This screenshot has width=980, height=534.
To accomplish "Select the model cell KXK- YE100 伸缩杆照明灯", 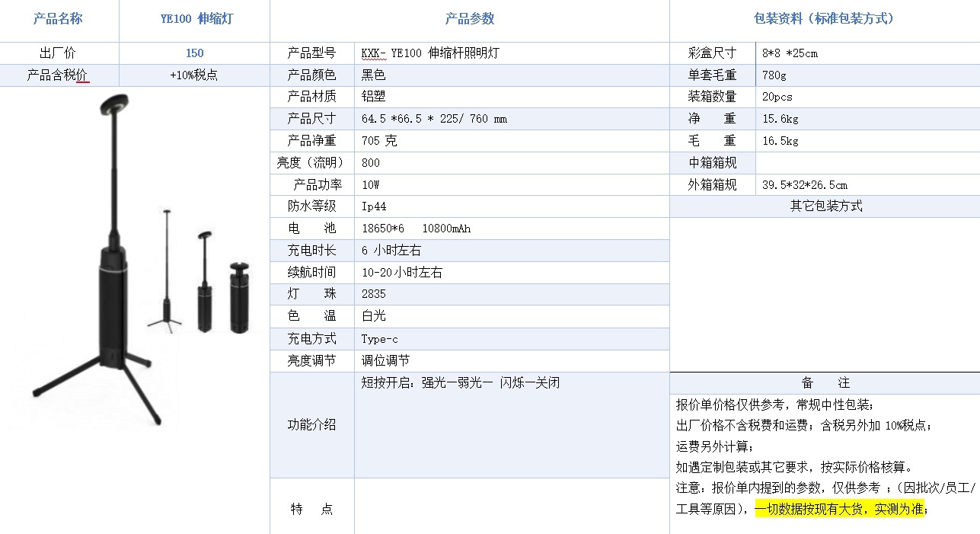I will 512,53.
